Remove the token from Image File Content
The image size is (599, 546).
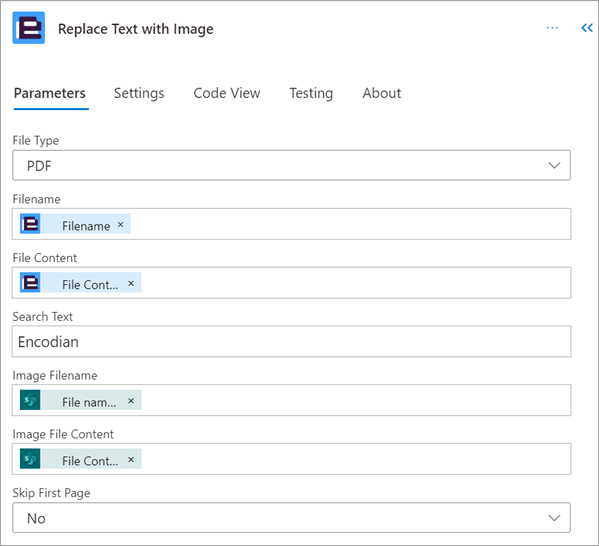tap(131, 460)
